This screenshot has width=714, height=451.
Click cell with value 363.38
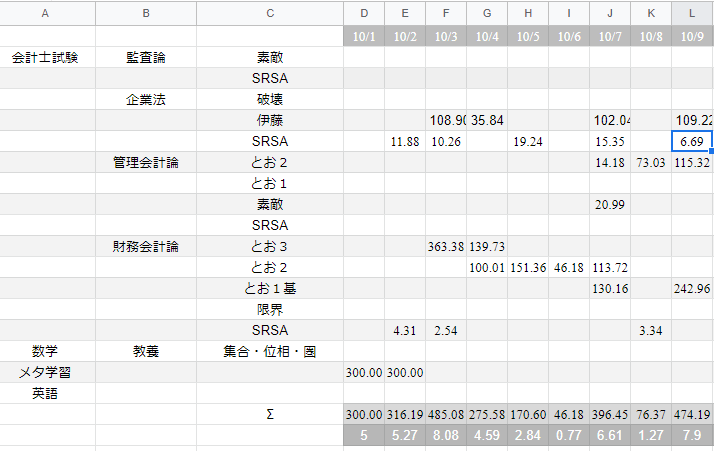tap(446, 246)
